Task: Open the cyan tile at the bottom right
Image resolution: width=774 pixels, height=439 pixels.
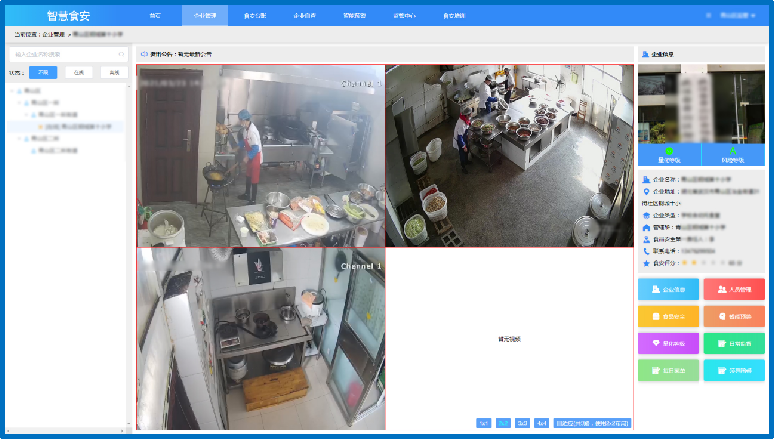Action: (x=733, y=370)
